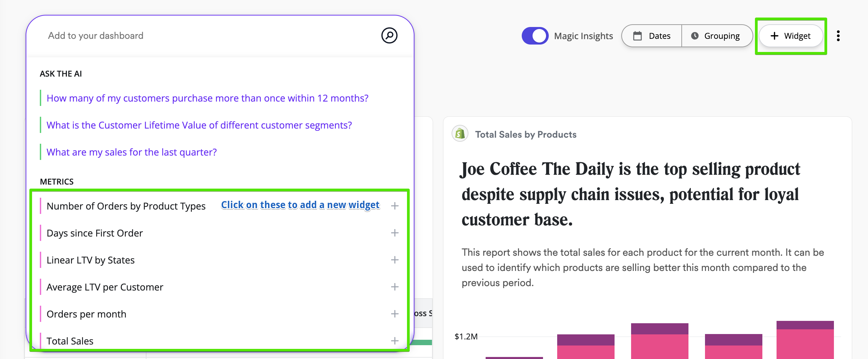The height and width of the screenshot is (359, 868).
Task: Select Days since First Order metric
Action: [95, 233]
